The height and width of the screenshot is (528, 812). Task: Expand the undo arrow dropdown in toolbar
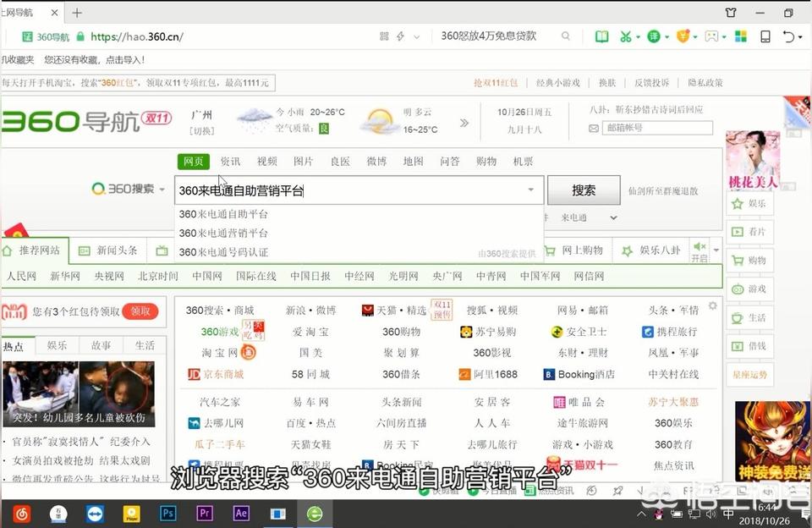tap(798, 36)
